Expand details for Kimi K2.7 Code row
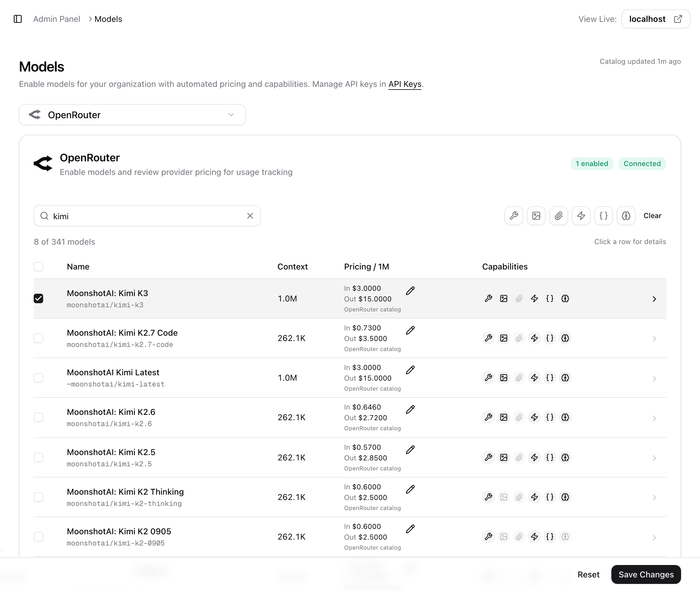This screenshot has height=591, width=700. pyautogui.click(x=654, y=338)
